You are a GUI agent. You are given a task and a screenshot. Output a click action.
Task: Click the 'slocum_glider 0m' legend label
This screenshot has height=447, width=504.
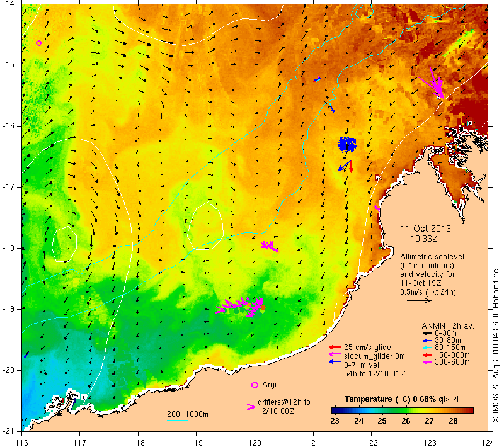[374, 356]
